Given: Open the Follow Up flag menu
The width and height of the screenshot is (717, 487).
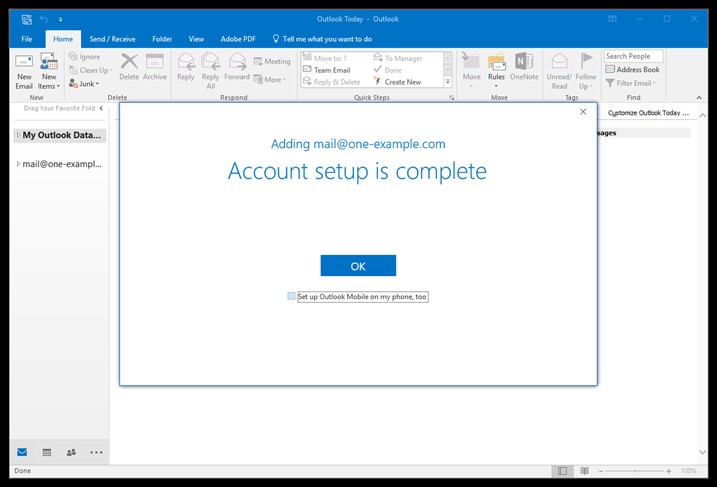Looking at the screenshot, I should pos(585,71).
